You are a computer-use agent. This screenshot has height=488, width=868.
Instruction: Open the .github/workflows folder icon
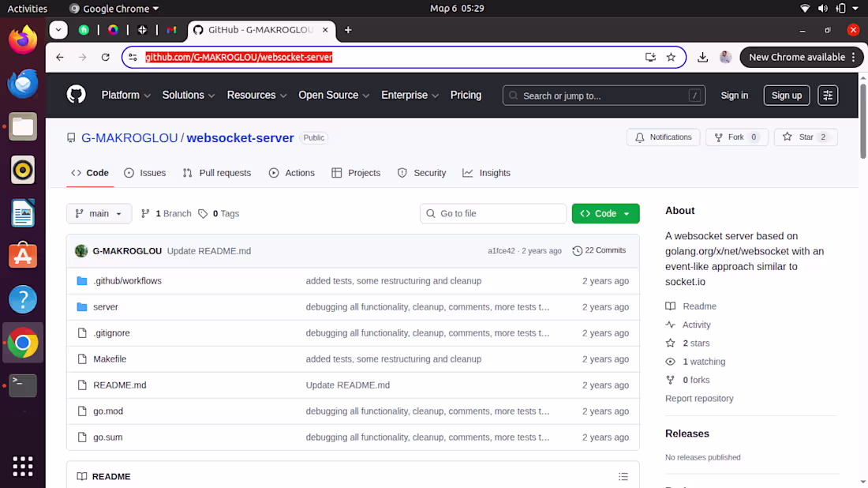tap(82, 280)
